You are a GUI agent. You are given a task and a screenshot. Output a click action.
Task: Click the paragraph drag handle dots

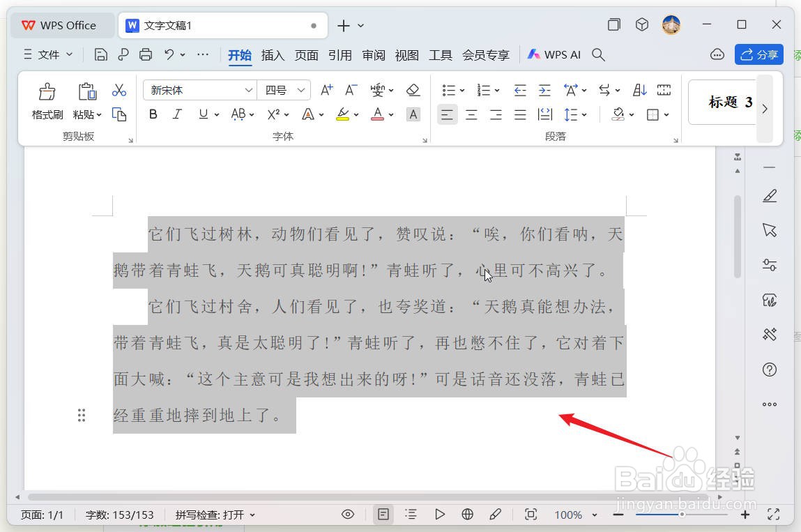tap(82, 415)
